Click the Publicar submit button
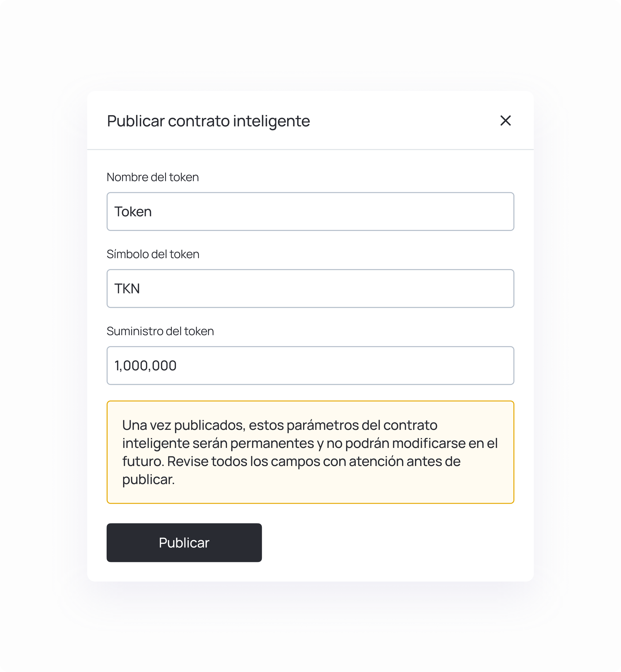 click(x=184, y=543)
